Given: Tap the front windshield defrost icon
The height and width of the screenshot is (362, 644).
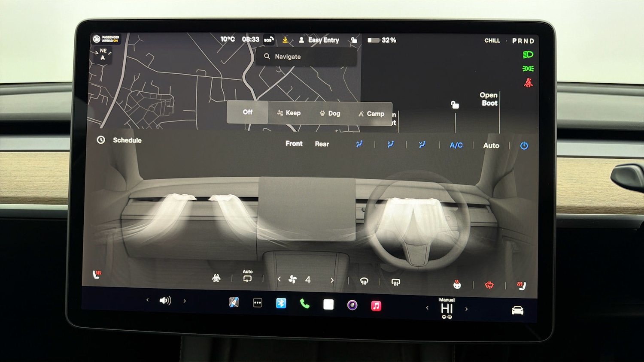Looking at the screenshot, I should 364,281.
